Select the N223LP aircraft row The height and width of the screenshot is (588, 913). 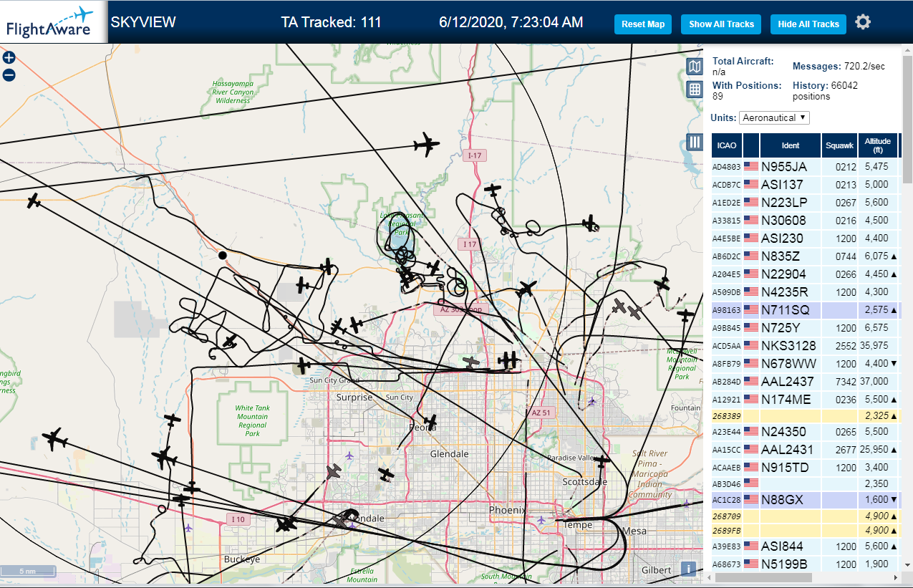point(806,203)
